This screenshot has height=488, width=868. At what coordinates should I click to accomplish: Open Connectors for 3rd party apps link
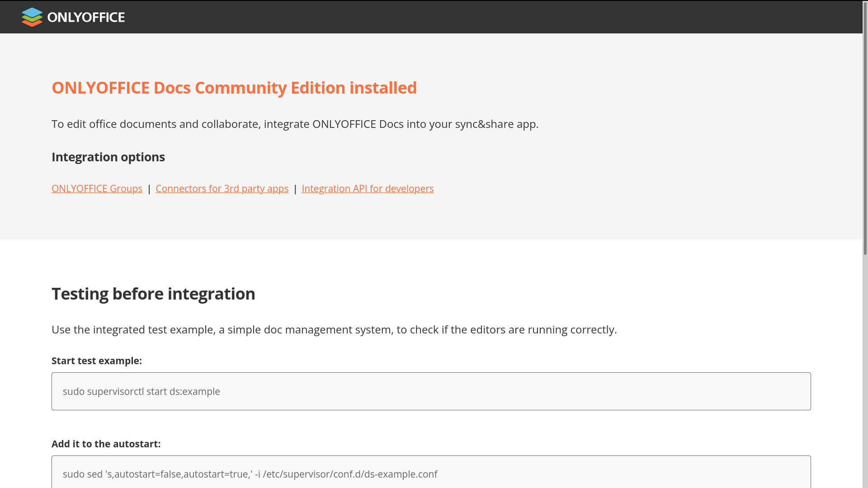(222, 188)
